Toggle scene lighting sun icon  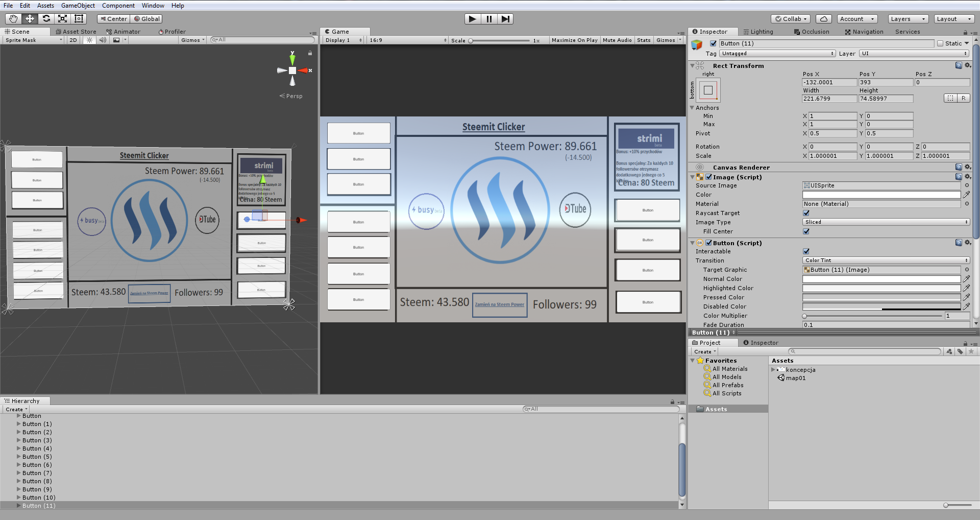click(90, 40)
